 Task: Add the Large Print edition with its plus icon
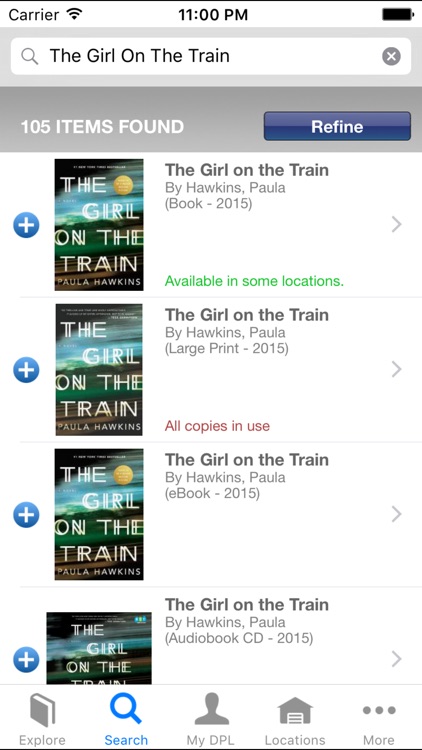(26, 370)
